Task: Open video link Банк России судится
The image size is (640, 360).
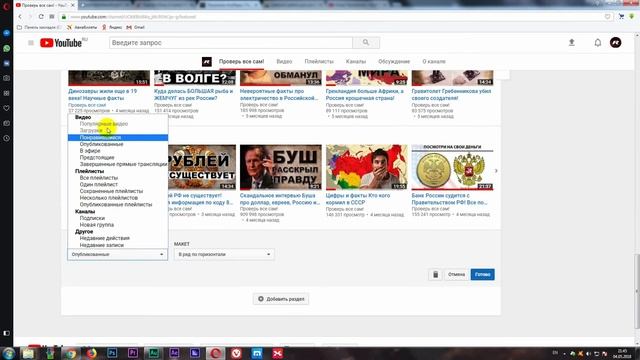Action: pos(449,199)
